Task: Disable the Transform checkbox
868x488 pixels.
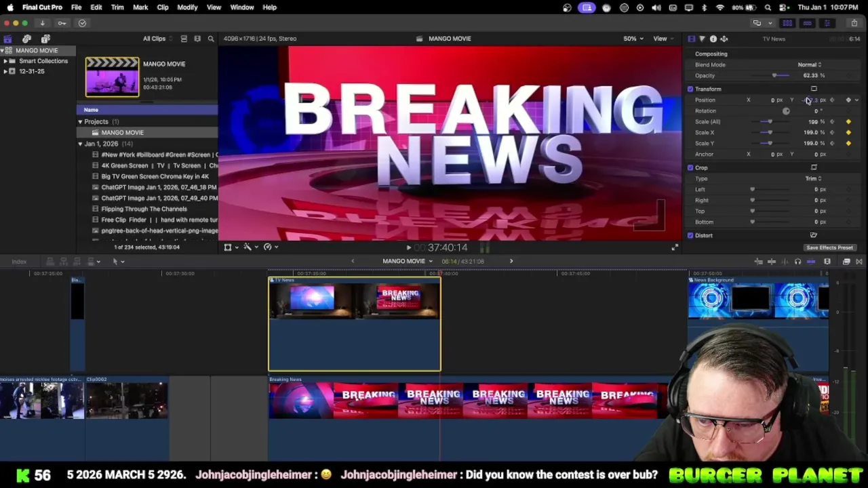Action: [690, 89]
